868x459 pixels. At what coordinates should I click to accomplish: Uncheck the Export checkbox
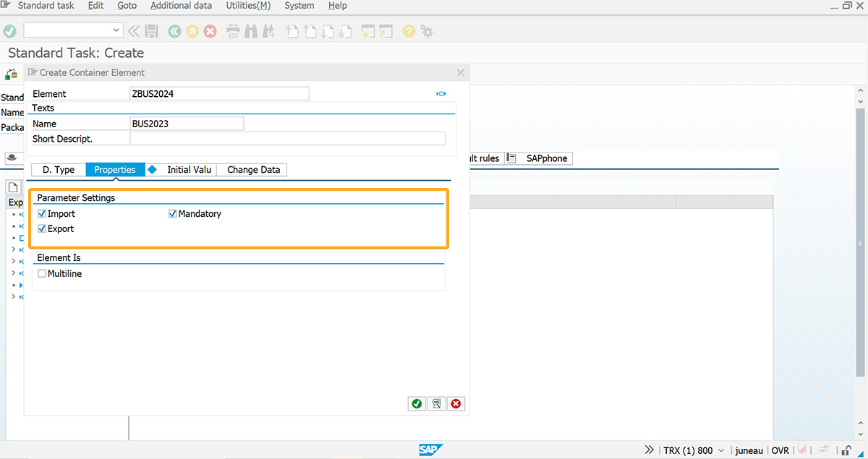(x=42, y=229)
